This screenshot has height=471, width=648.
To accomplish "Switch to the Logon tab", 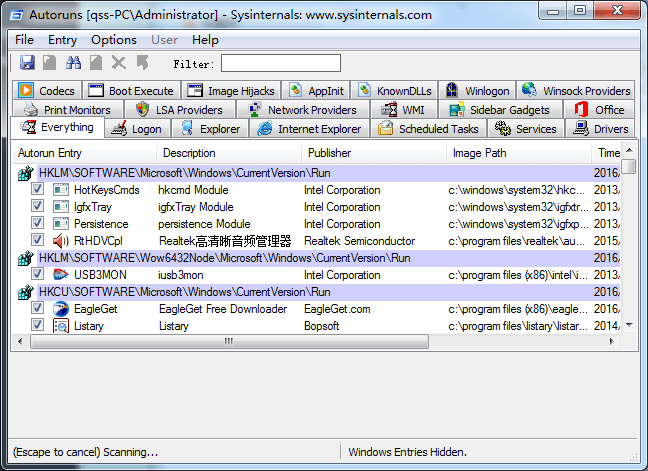I will 137,129.
